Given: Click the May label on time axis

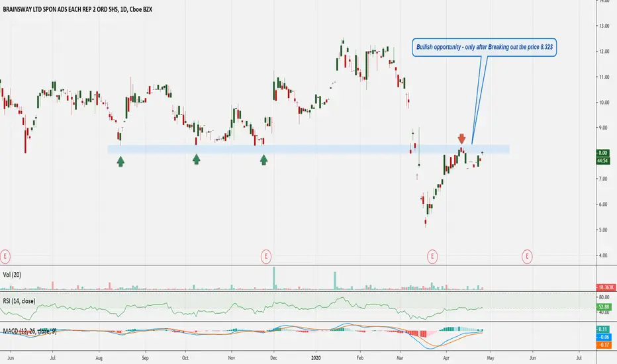Looking at the screenshot, I should coord(490,358).
